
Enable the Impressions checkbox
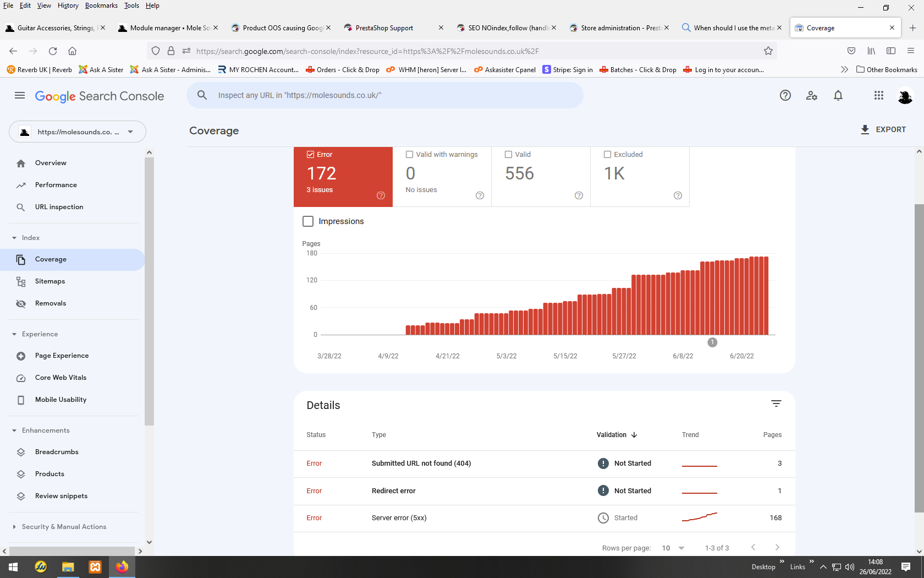(308, 221)
